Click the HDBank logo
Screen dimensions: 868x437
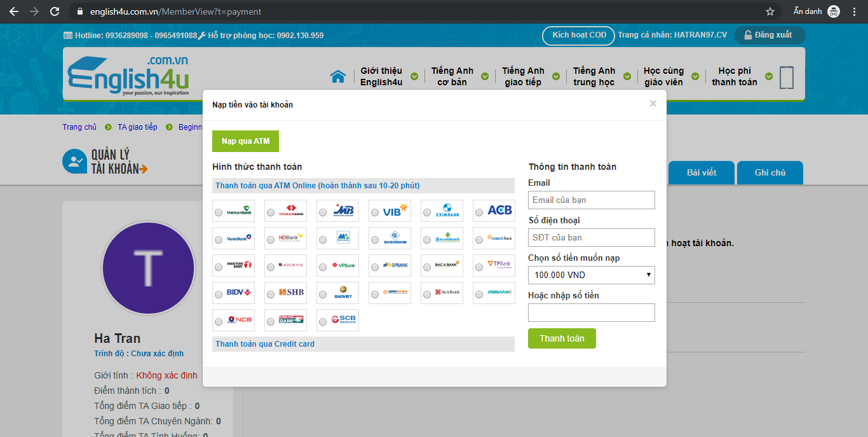[x=292, y=238]
